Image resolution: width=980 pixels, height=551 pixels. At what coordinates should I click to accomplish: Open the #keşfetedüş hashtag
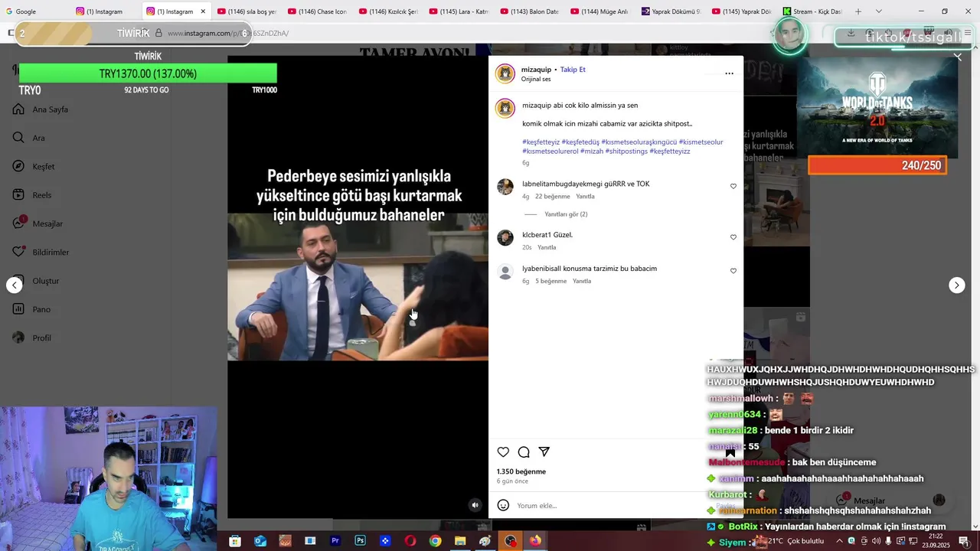580,142
